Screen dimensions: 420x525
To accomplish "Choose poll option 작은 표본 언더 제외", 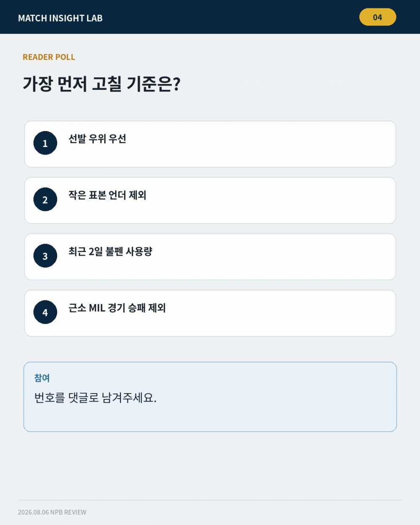I will click(x=108, y=195).
